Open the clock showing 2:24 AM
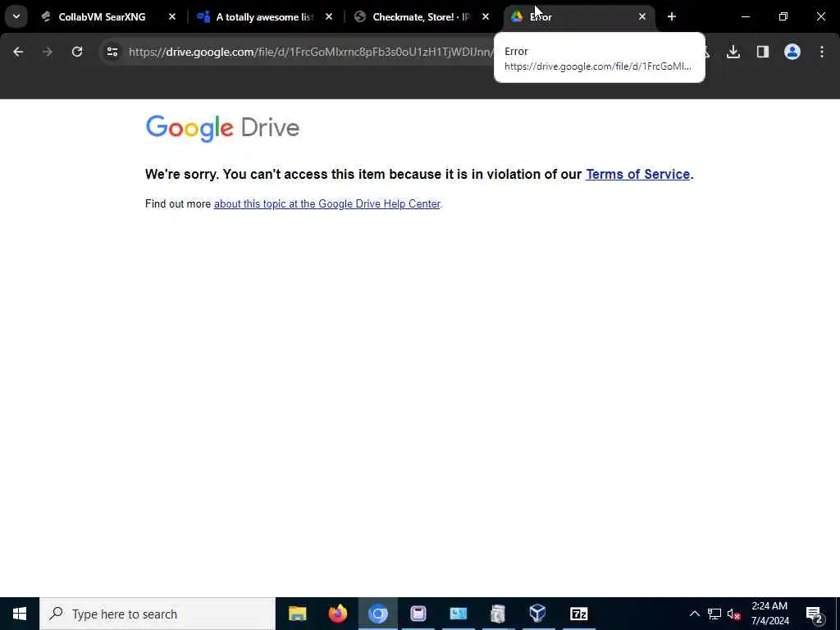The width and height of the screenshot is (840, 630). [769, 614]
